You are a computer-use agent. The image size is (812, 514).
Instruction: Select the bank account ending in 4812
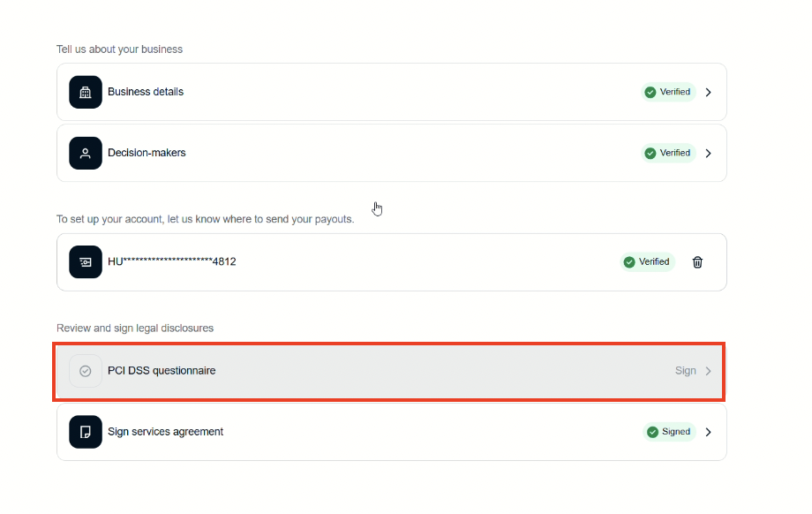(172, 262)
